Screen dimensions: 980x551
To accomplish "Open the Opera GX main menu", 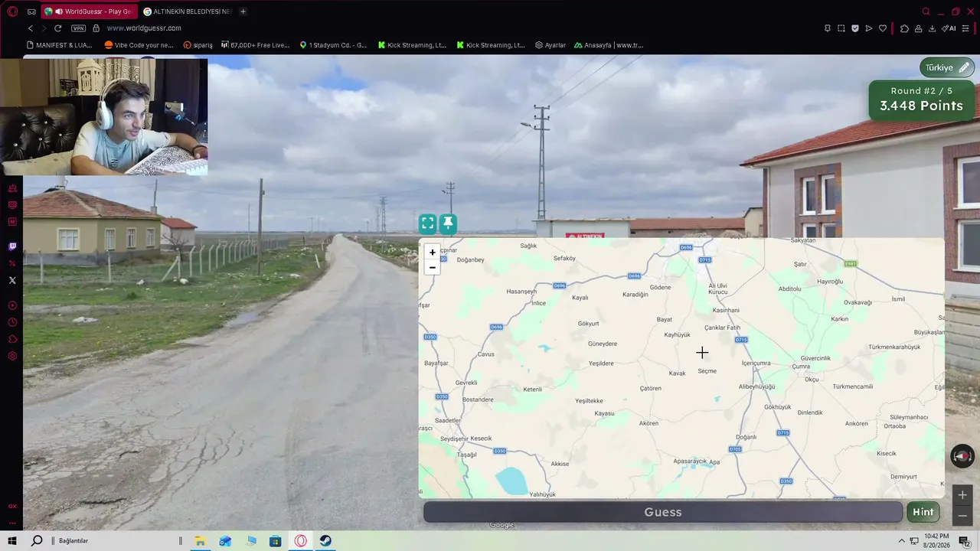I will pyautogui.click(x=12, y=11).
